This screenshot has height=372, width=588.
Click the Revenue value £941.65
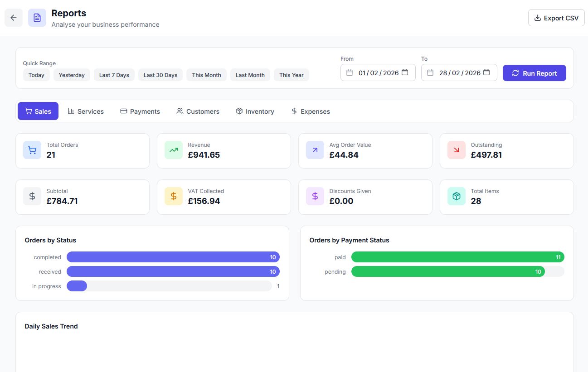[204, 155]
